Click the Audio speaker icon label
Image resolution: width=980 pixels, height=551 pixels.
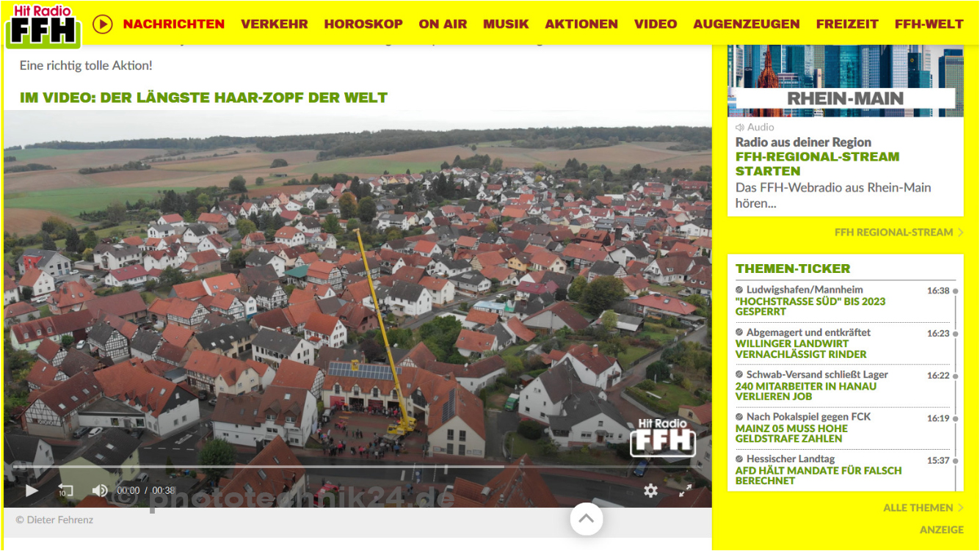click(755, 127)
